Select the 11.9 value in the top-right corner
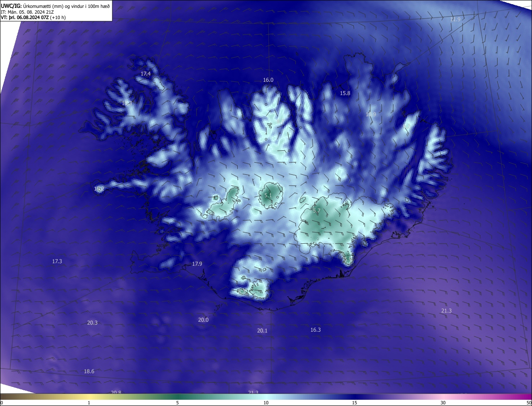Screen dimensions: 532x406 tap(456, 20)
